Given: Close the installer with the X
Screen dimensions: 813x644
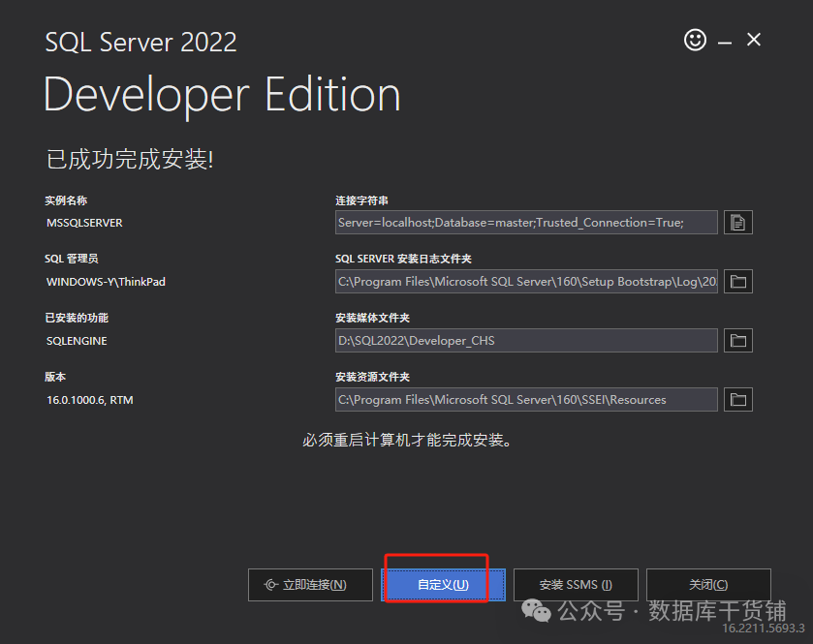Looking at the screenshot, I should 753,40.
